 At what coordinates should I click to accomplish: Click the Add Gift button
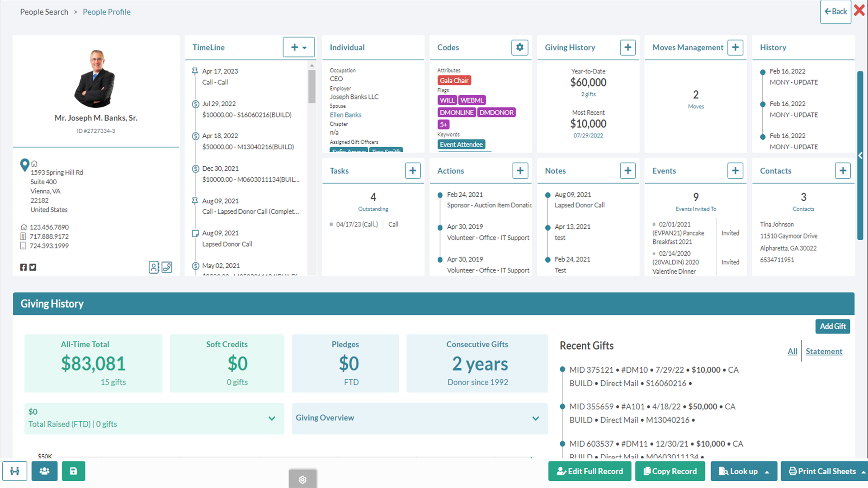point(832,326)
